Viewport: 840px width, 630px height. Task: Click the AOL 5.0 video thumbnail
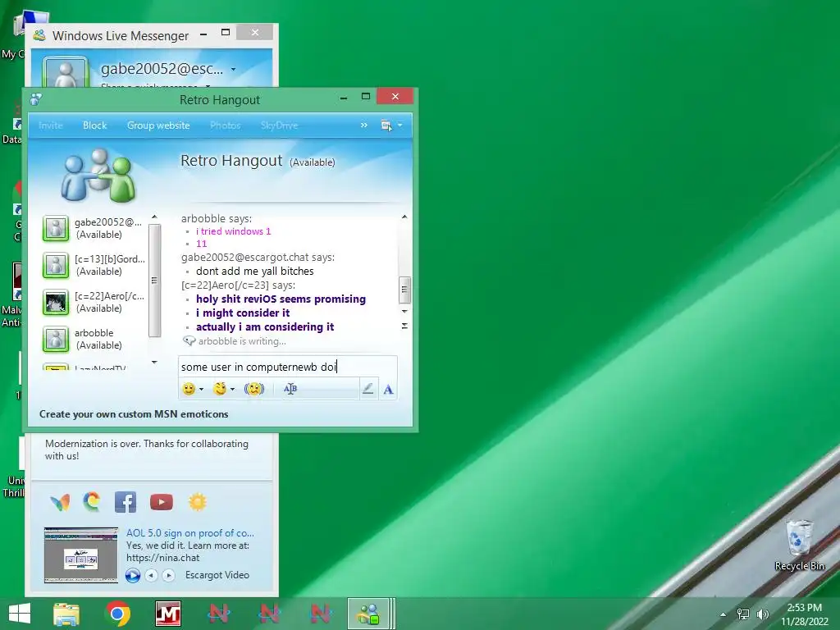81,555
